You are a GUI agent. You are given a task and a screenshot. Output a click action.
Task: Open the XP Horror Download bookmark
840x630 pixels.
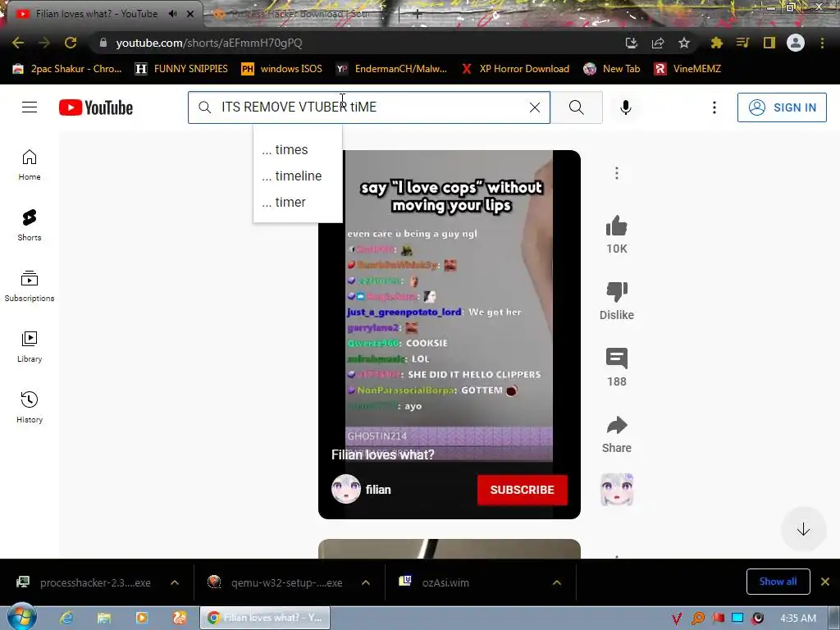point(515,69)
